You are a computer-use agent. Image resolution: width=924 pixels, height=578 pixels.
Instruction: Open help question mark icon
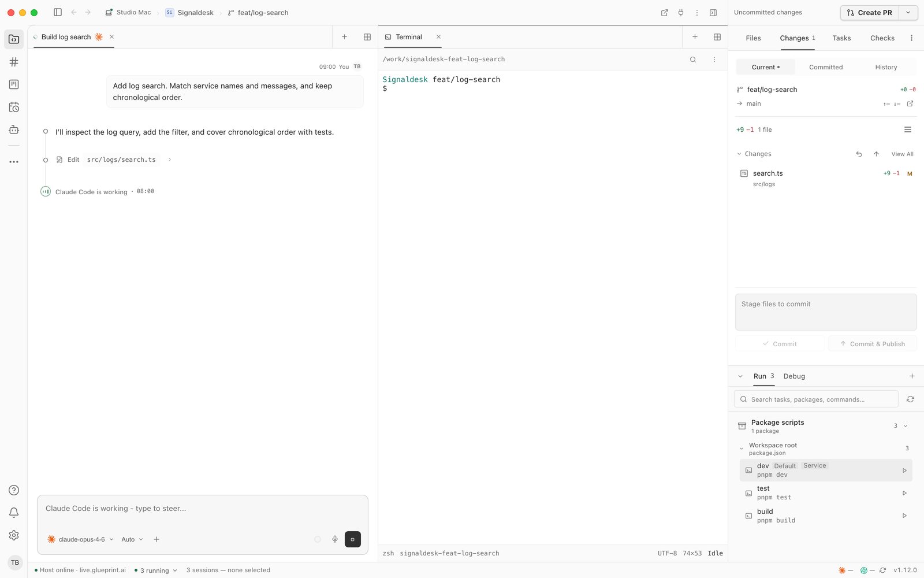(x=14, y=490)
